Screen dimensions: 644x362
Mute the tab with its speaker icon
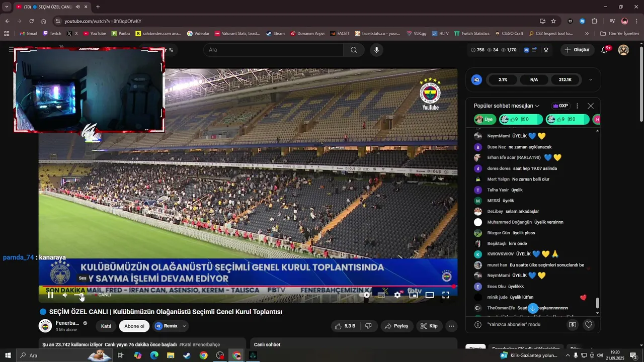pos(77,7)
